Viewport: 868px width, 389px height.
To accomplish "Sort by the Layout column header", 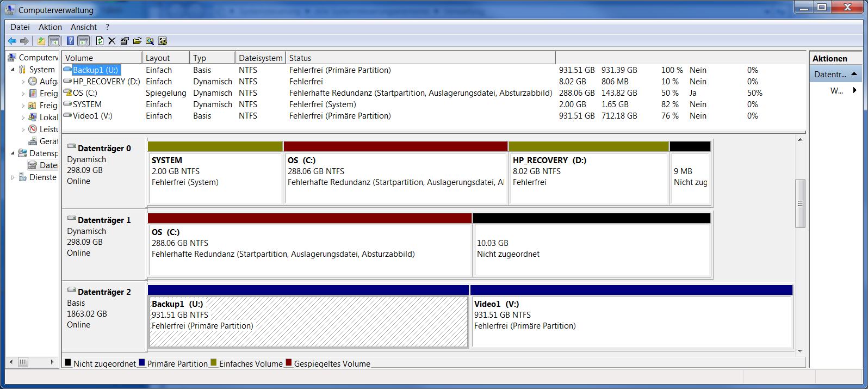I will click(166, 58).
